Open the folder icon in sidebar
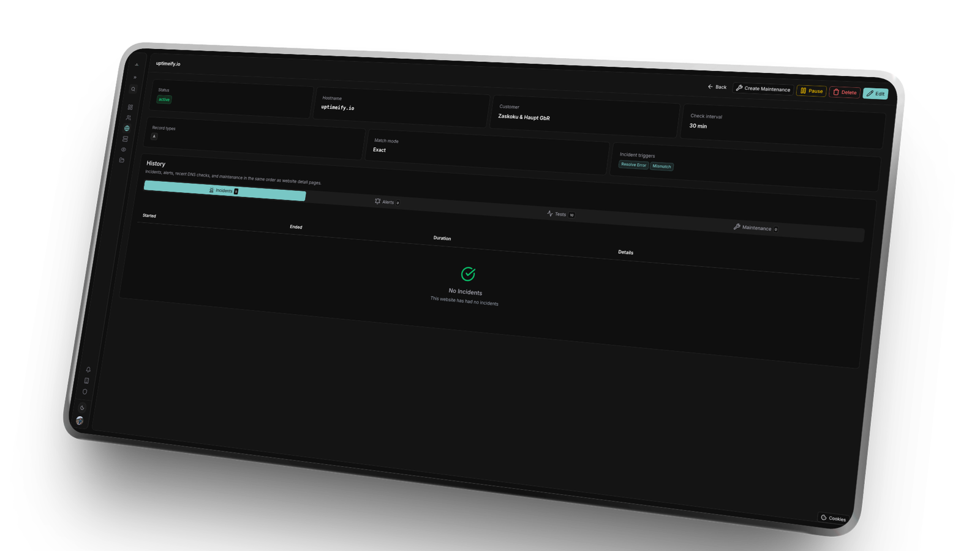 tap(122, 160)
